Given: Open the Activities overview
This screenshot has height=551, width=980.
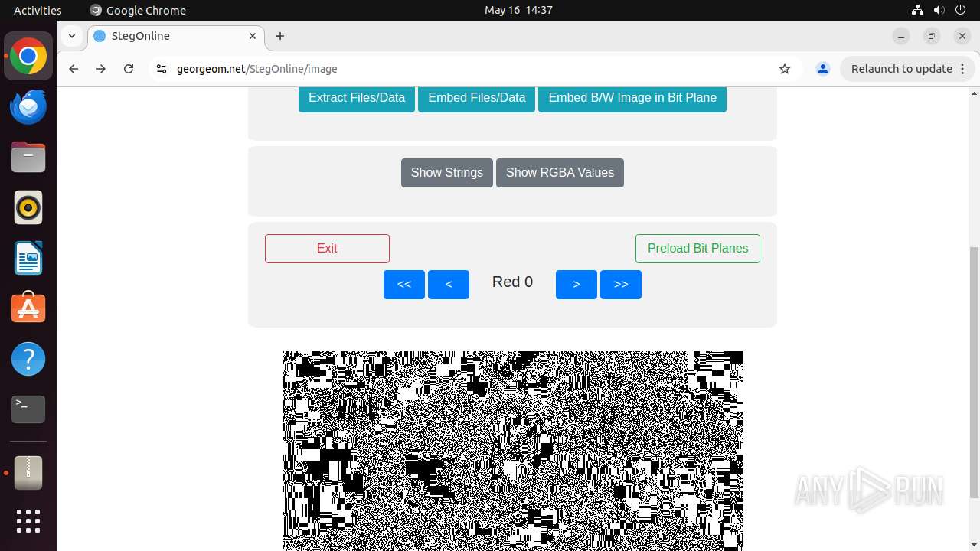Looking at the screenshot, I should click(38, 10).
